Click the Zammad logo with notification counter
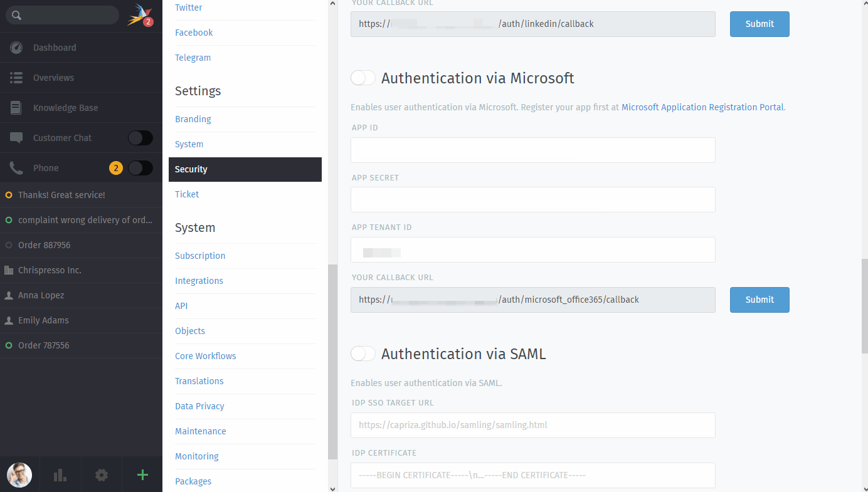The width and height of the screenshot is (868, 492). (x=138, y=14)
